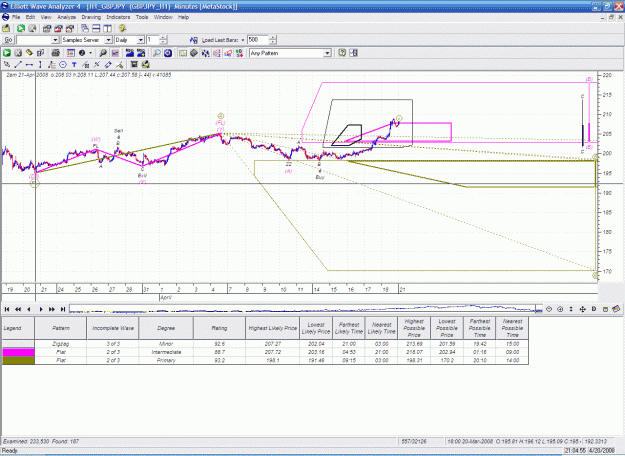Click the clock icon below the chart
This screenshot has height=456, width=625.
(549, 309)
